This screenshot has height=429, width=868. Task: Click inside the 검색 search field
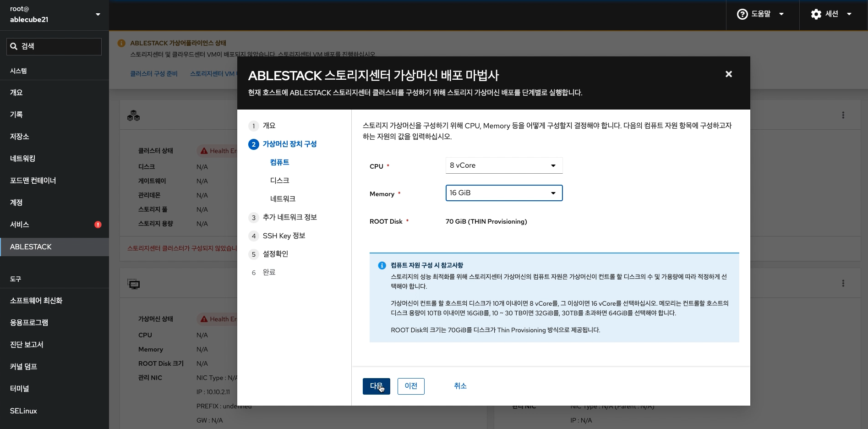[x=54, y=46]
